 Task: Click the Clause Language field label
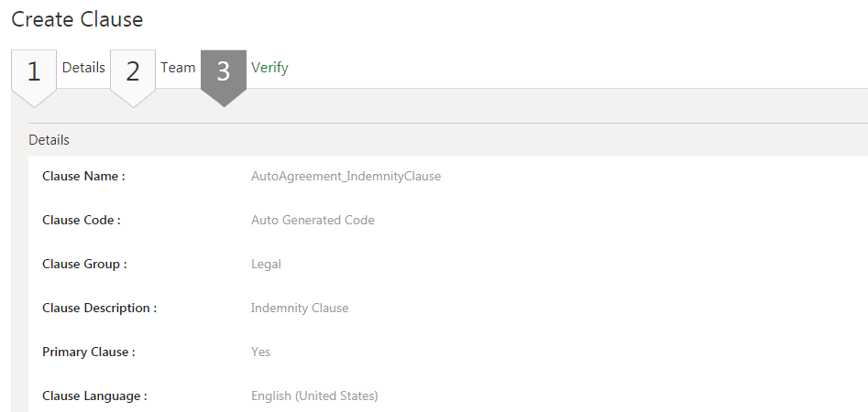point(94,396)
